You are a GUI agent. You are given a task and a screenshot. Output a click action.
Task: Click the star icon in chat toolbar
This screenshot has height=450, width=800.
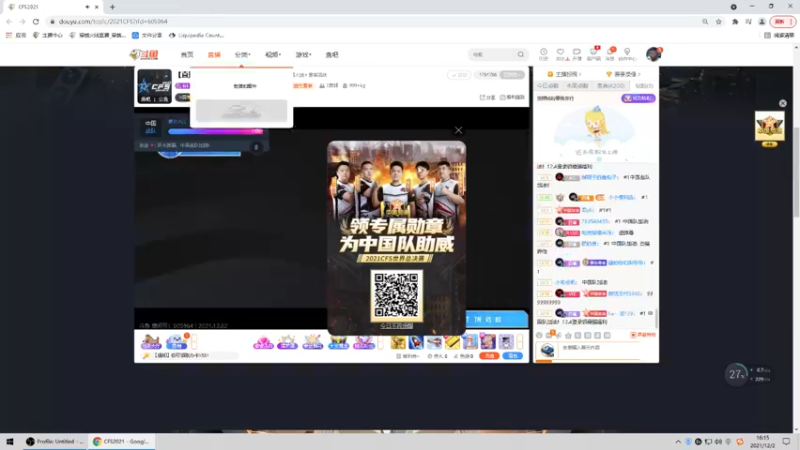[x=568, y=335]
